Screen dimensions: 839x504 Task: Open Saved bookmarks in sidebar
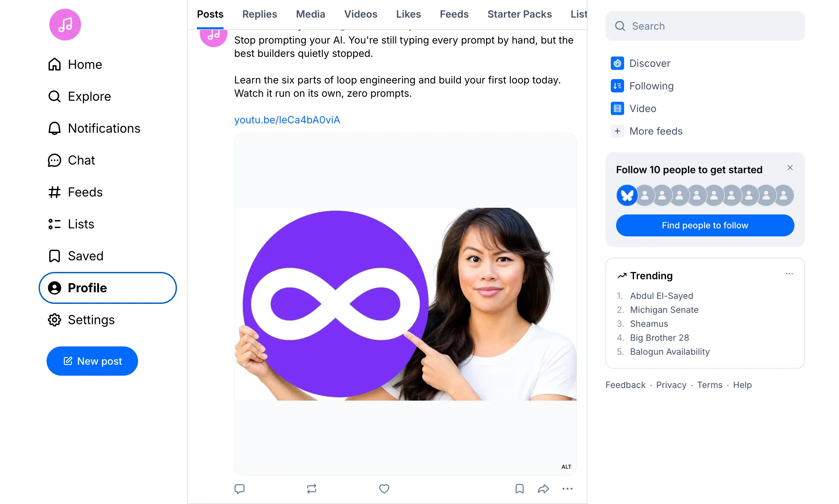[x=76, y=256]
